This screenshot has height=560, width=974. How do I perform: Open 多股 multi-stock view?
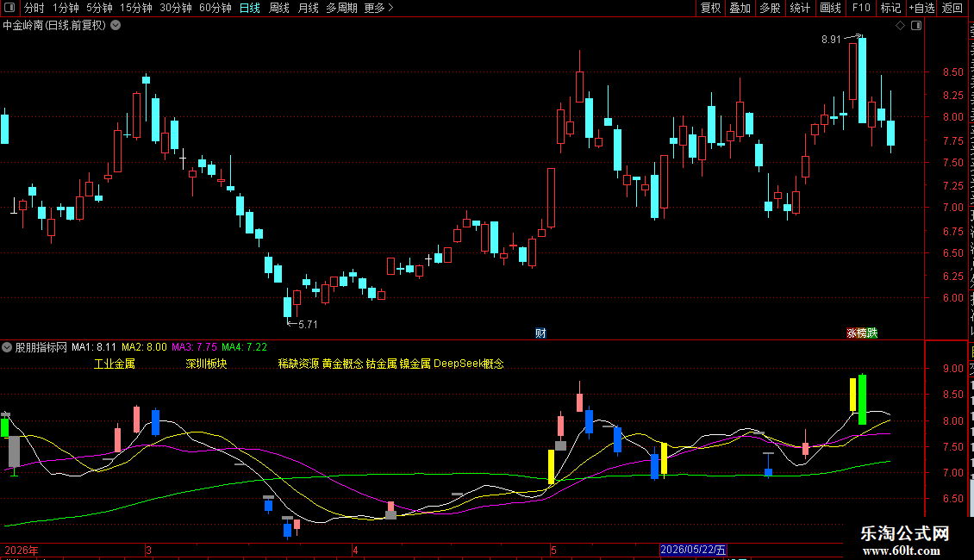(770, 8)
